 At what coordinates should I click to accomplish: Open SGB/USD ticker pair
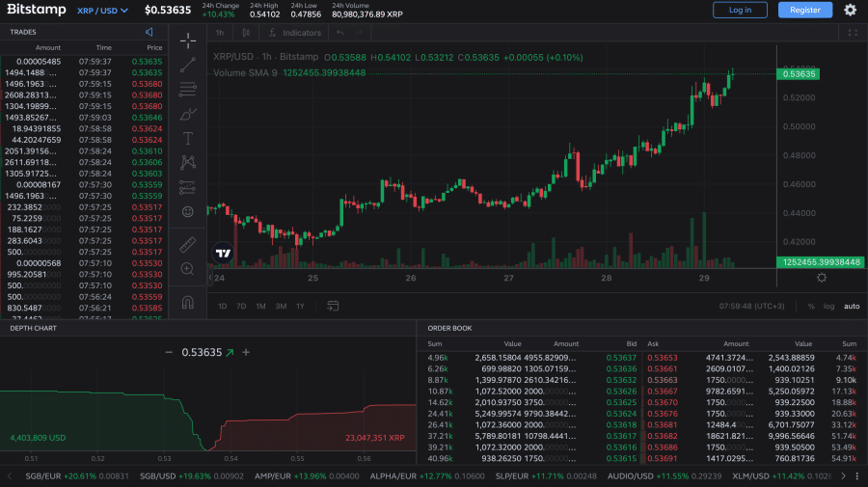click(192, 476)
